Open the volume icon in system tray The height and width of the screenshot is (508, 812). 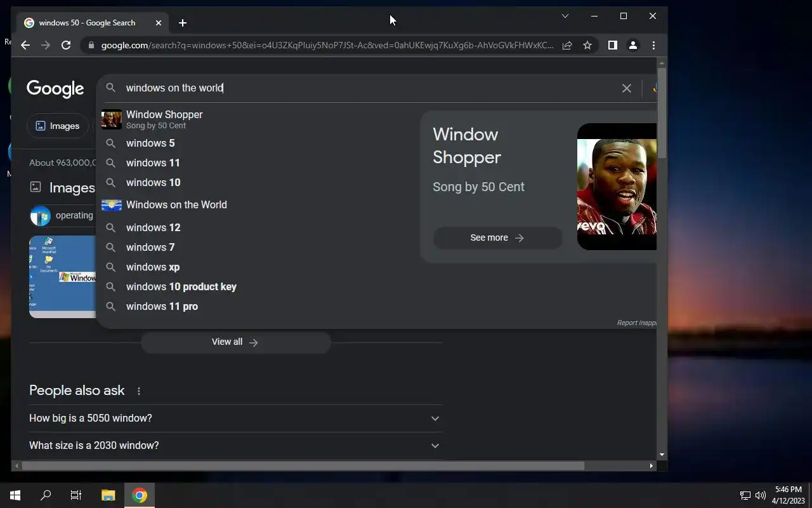pyautogui.click(x=761, y=495)
